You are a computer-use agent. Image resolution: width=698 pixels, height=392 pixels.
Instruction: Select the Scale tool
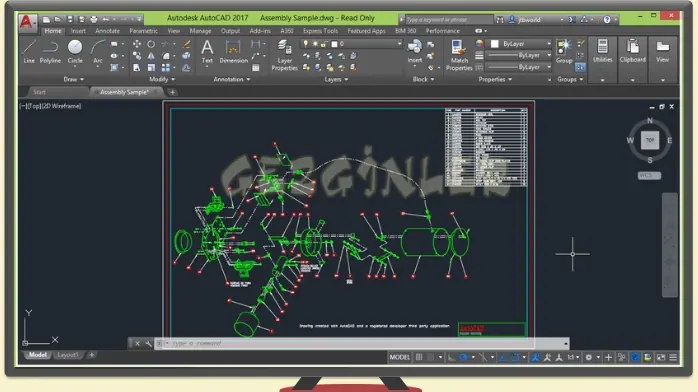click(151, 68)
